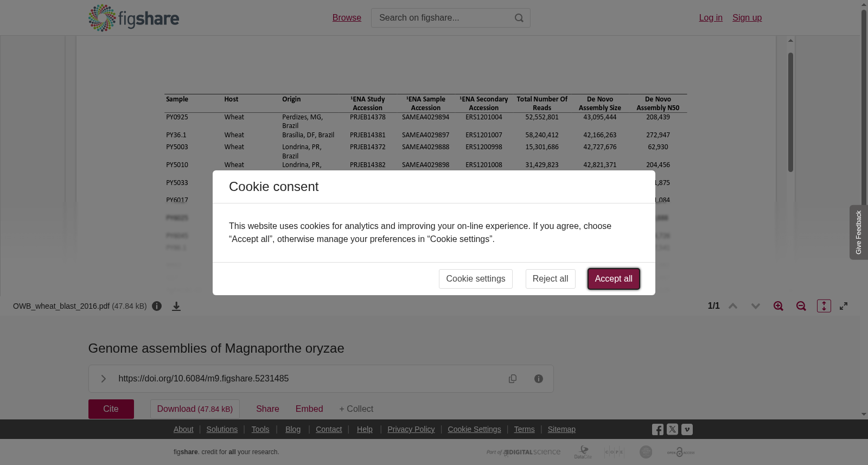The width and height of the screenshot is (868, 465).
Task: Click the PY0925 sample cell
Action: coord(177,117)
